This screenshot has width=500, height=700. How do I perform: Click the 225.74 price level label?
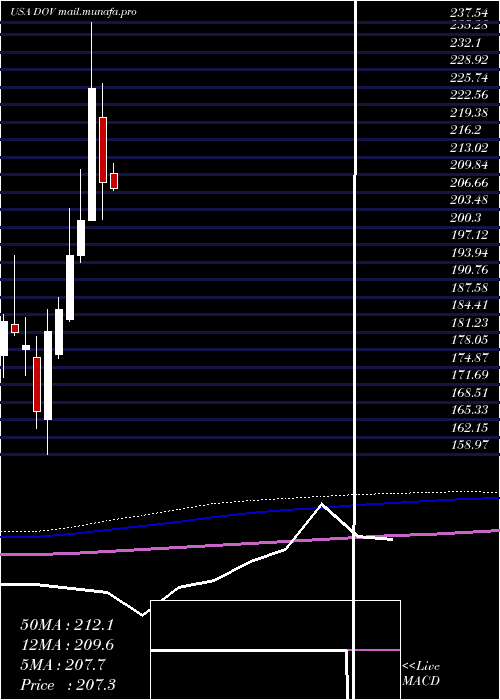click(x=469, y=78)
